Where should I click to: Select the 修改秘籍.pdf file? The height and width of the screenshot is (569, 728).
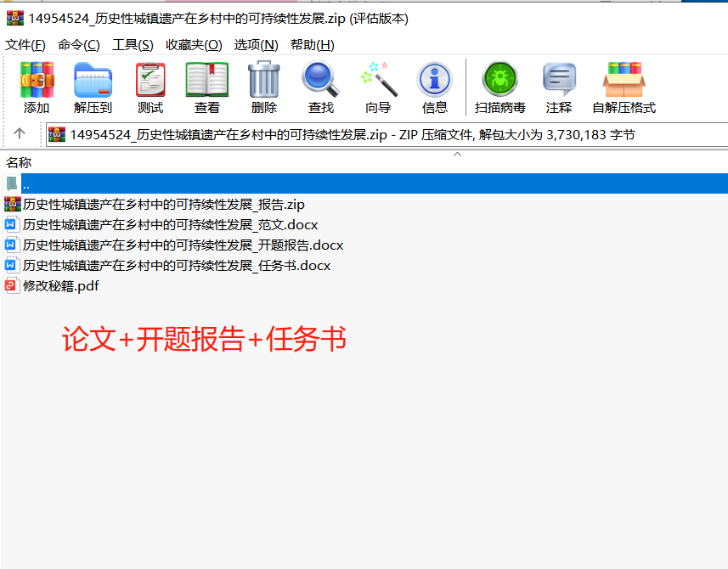(x=61, y=286)
